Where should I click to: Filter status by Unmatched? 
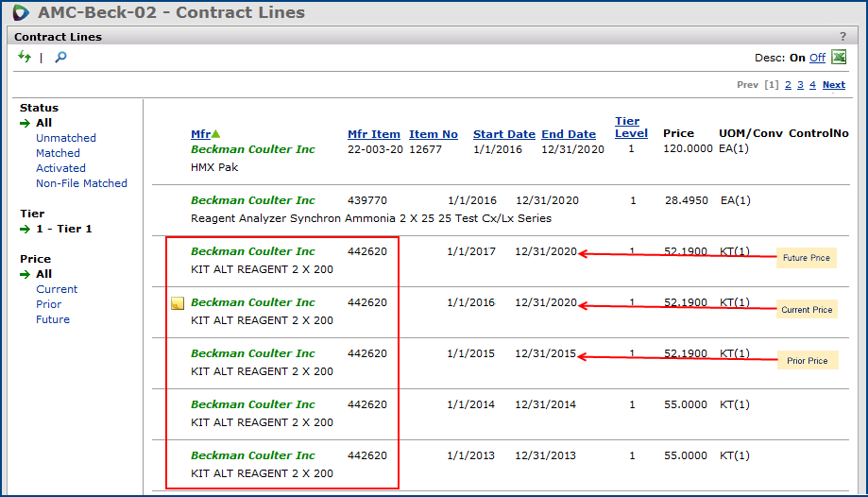coord(66,138)
